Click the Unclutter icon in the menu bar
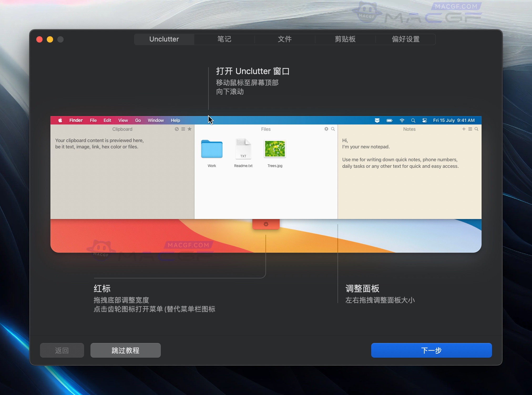This screenshot has width=532, height=395. click(x=377, y=120)
